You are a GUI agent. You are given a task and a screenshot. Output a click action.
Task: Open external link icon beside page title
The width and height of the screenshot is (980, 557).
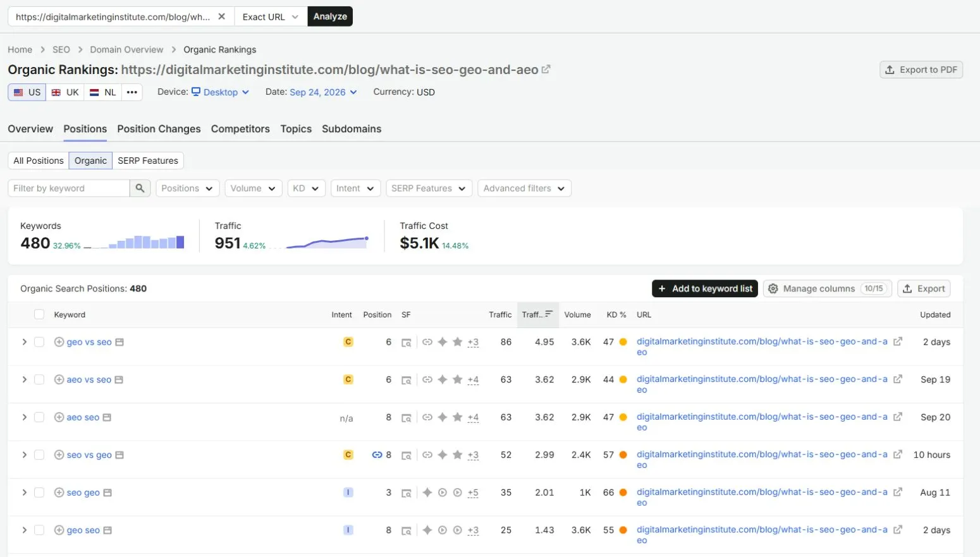coord(546,70)
